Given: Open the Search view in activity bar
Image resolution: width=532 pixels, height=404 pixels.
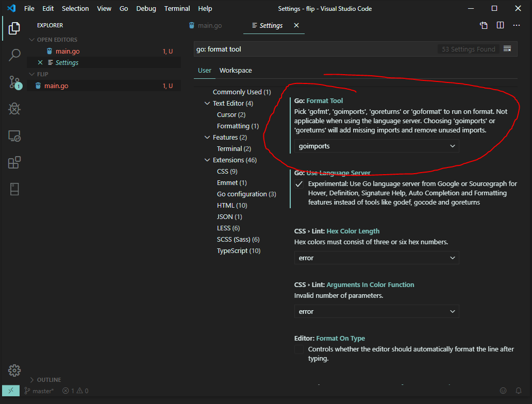Looking at the screenshot, I should (x=14, y=55).
